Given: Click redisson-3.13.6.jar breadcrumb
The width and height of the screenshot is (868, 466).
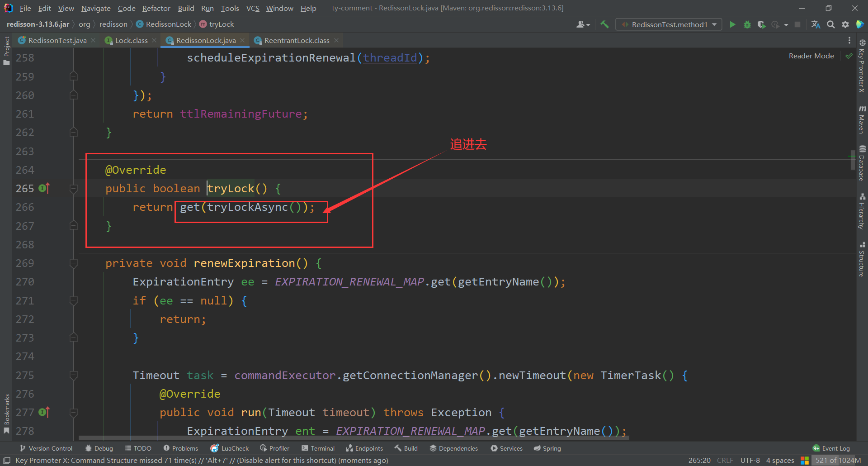Looking at the screenshot, I should 38,24.
